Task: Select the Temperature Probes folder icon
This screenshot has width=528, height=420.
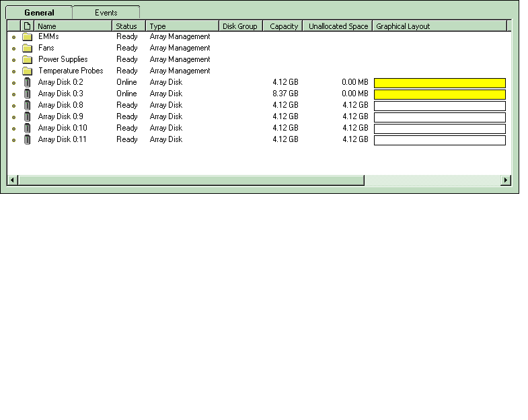Action: click(x=27, y=71)
